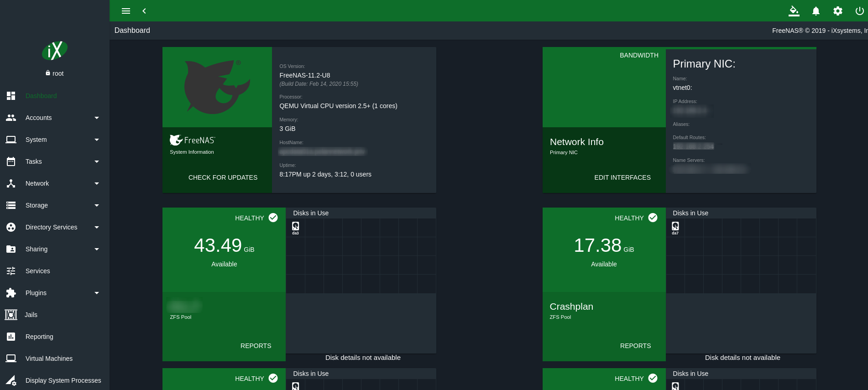Toggle the hamburger sidebar menu
Image resolution: width=868 pixels, height=390 pixels.
coord(126,11)
